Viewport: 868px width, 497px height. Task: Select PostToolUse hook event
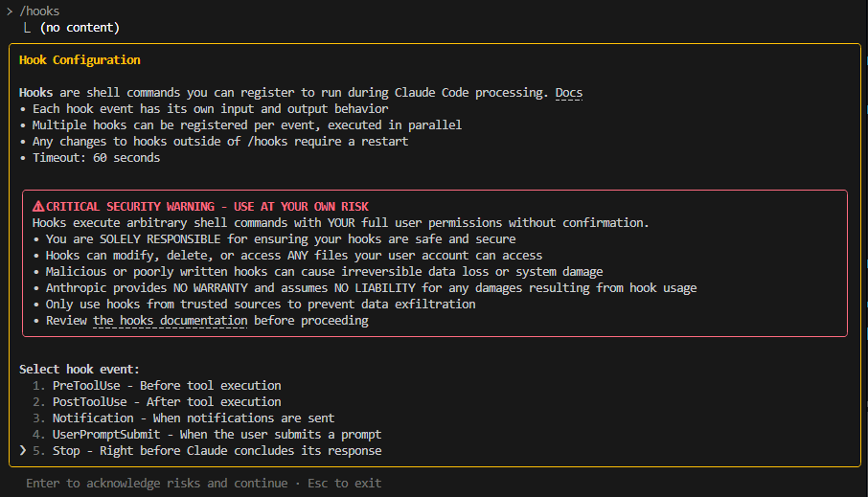point(157,402)
